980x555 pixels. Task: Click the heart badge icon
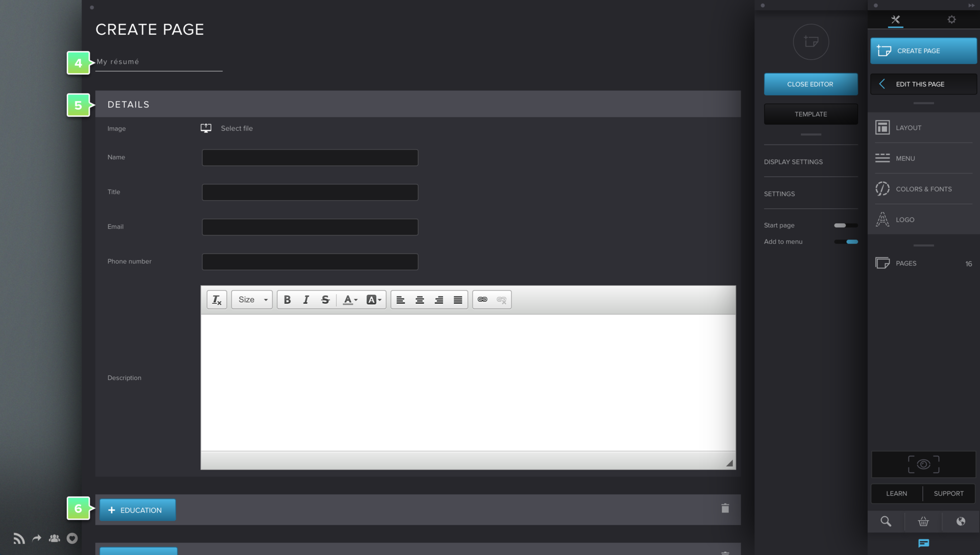tap(72, 538)
